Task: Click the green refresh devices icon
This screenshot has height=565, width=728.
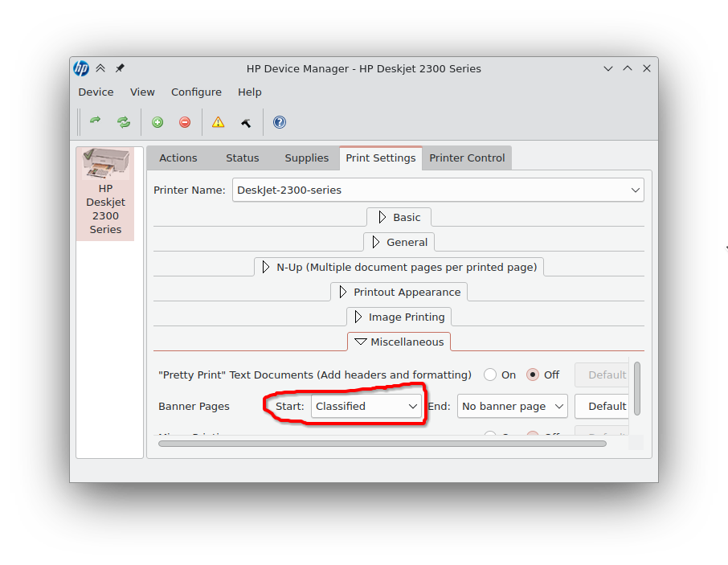Action: 123,121
